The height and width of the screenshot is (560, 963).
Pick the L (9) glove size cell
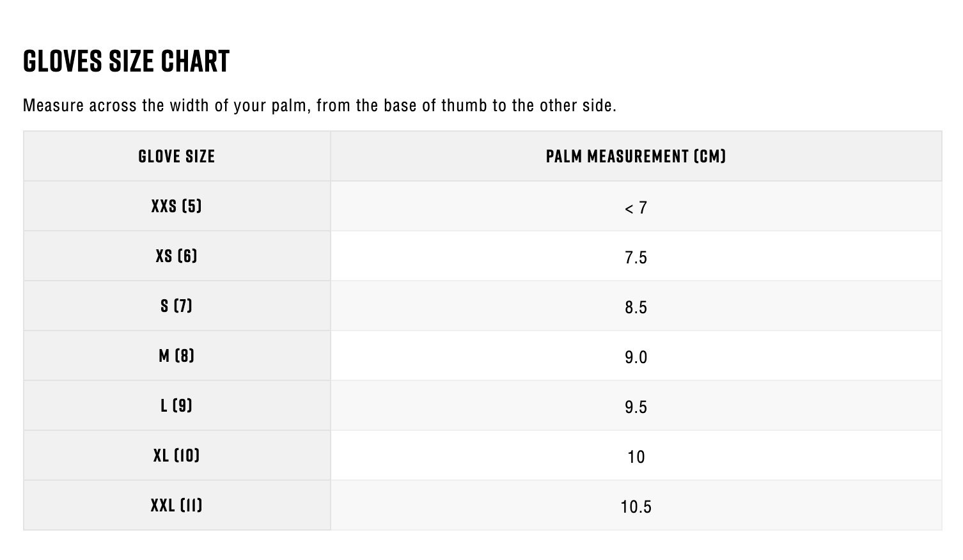pos(176,405)
